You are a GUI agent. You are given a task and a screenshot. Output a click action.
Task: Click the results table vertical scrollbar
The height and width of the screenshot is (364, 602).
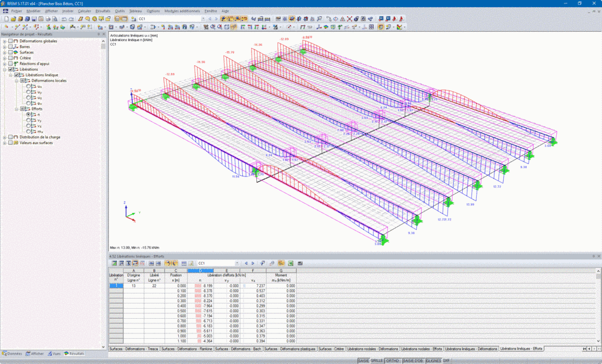(598, 306)
